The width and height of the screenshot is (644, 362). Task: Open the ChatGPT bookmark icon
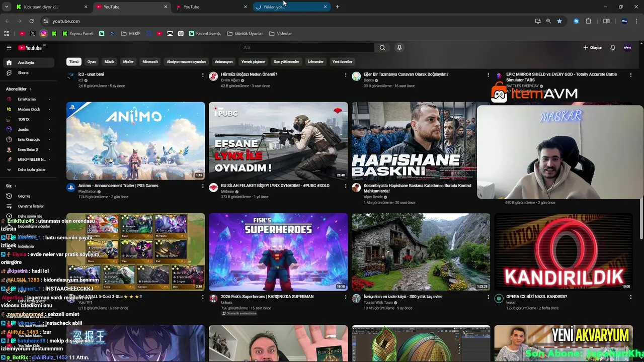click(x=181, y=34)
